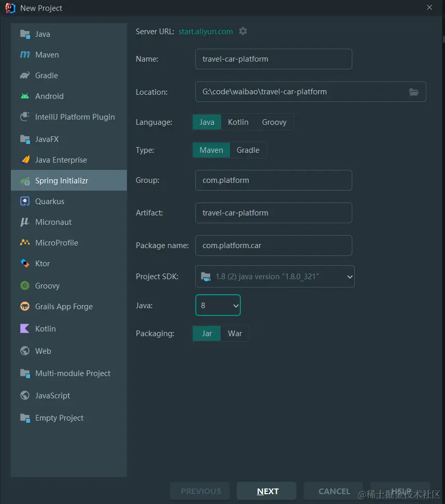
Task: Switch language to Kotlin
Action: point(238,122)
